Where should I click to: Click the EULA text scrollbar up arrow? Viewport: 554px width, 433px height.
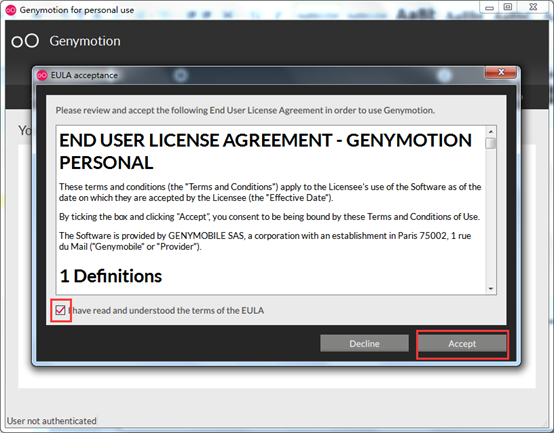coord(491,131)
